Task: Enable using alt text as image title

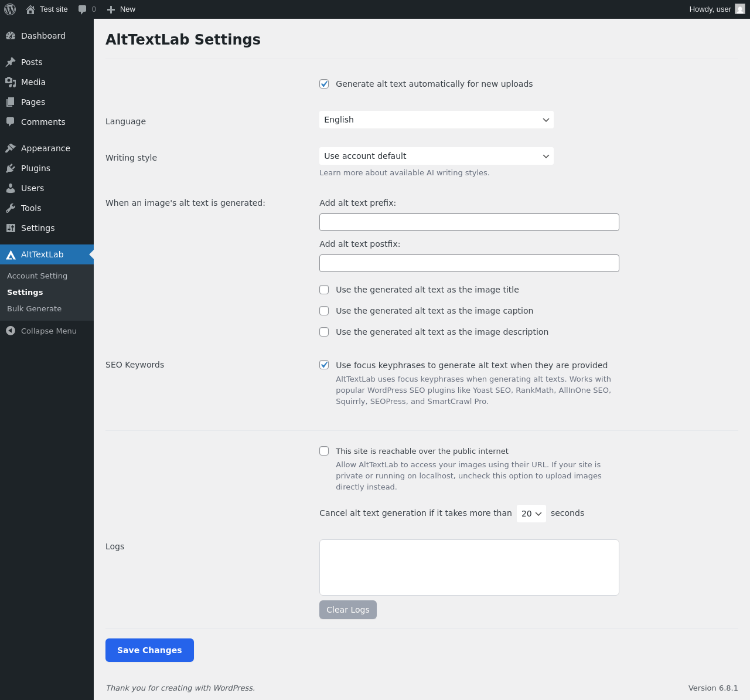Action: 324,290
